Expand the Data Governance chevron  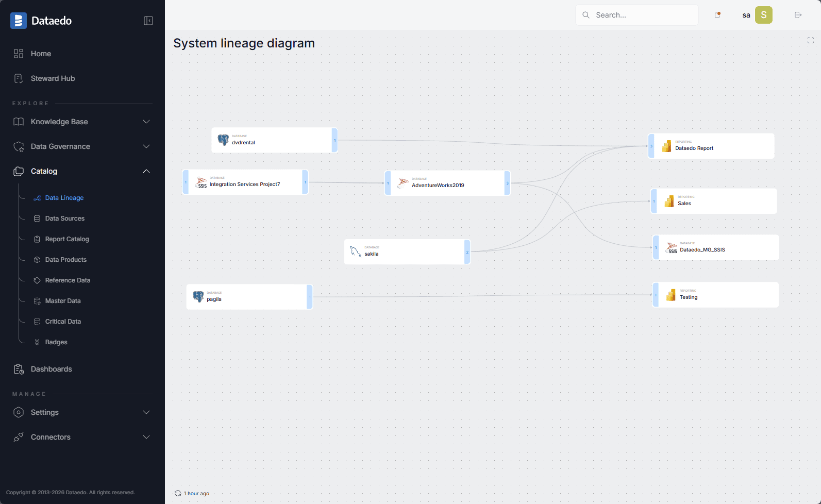pyautogui.click(x=146, y=146)
